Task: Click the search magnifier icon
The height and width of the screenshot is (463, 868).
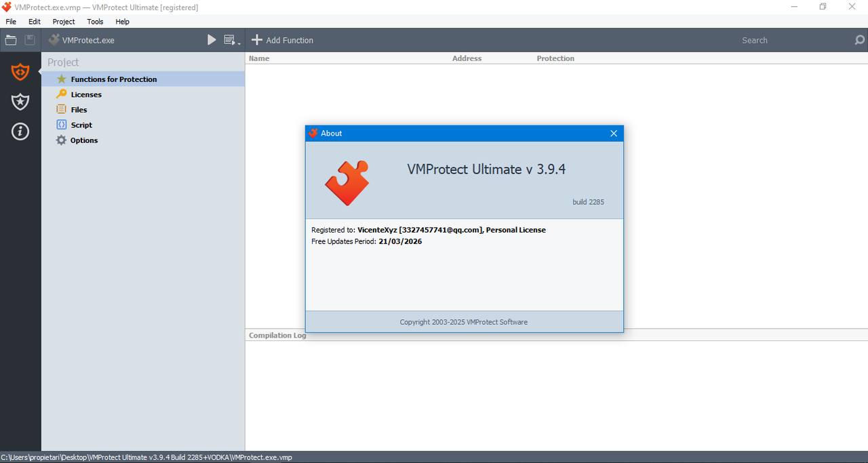Action: coord(860,40)
